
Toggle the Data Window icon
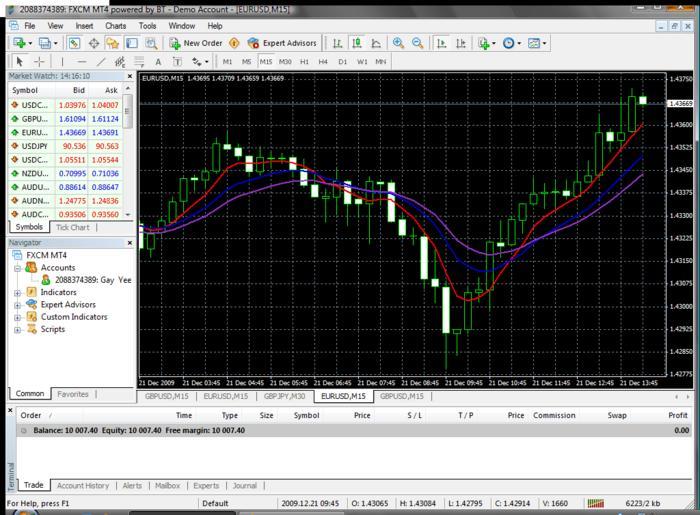pyautogui.click(x=94, y=43)
